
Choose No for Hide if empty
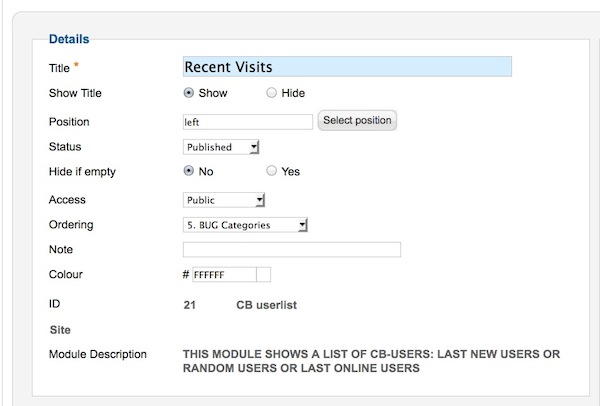coord(189,171)
